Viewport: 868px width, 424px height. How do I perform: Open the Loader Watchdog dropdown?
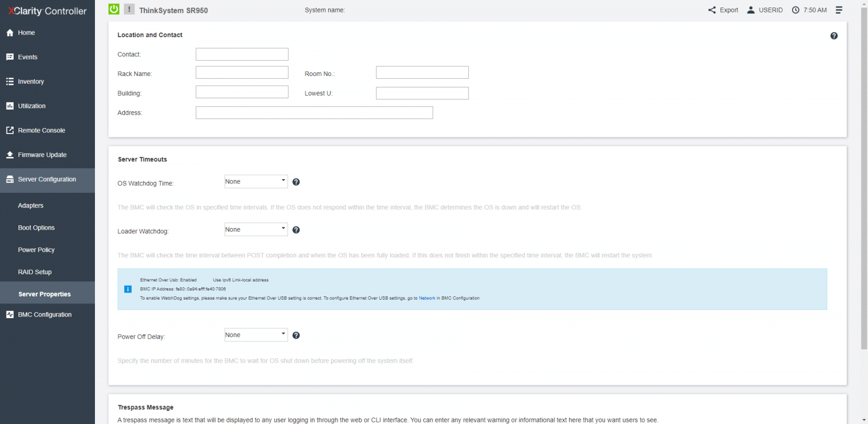point(256,229)
